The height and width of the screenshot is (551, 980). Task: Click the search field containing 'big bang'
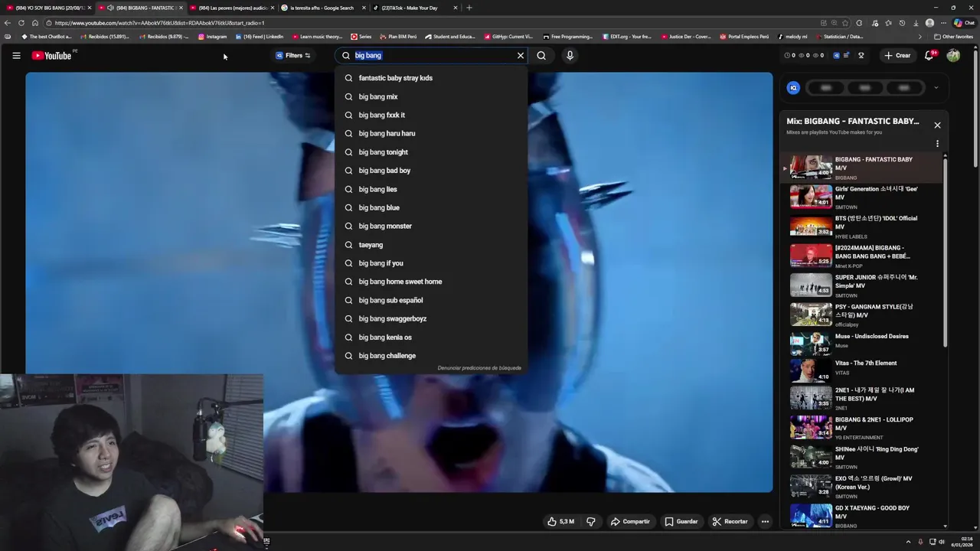[x=433, y=55]
